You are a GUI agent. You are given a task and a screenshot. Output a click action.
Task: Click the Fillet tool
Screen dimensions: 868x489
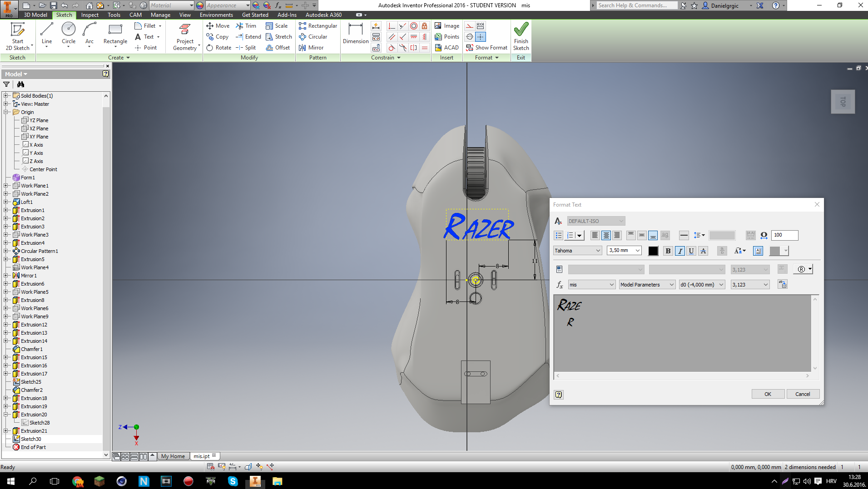[145, 26]
